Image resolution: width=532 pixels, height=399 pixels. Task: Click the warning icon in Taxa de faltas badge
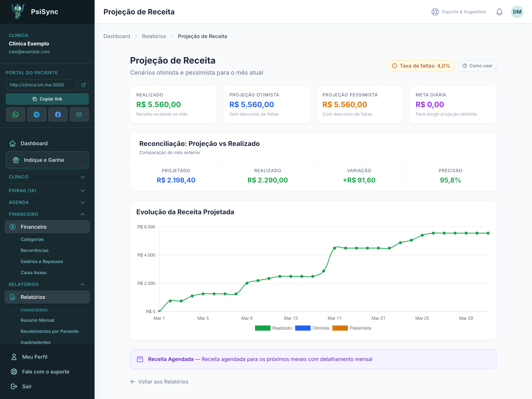point(394,66)
